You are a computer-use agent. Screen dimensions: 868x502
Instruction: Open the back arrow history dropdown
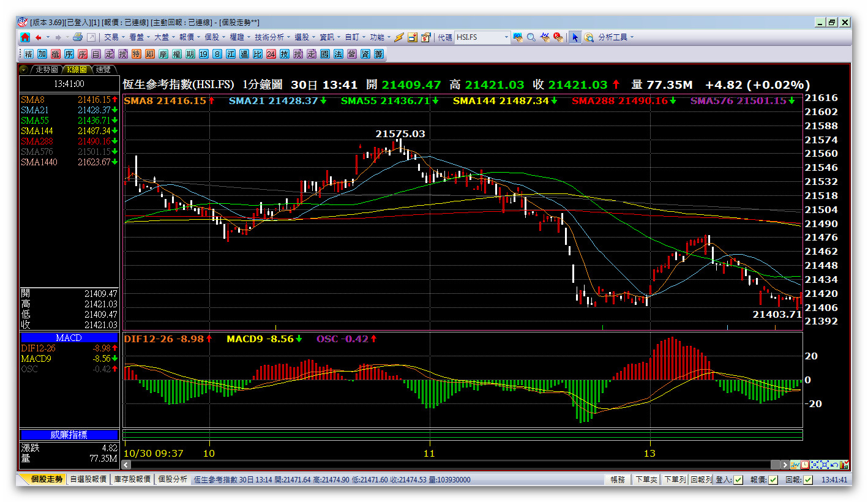coord(47,37)
